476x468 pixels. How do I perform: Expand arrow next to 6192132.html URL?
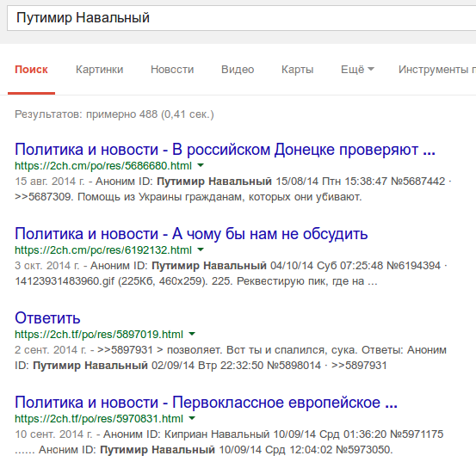(x=201, y=249)
